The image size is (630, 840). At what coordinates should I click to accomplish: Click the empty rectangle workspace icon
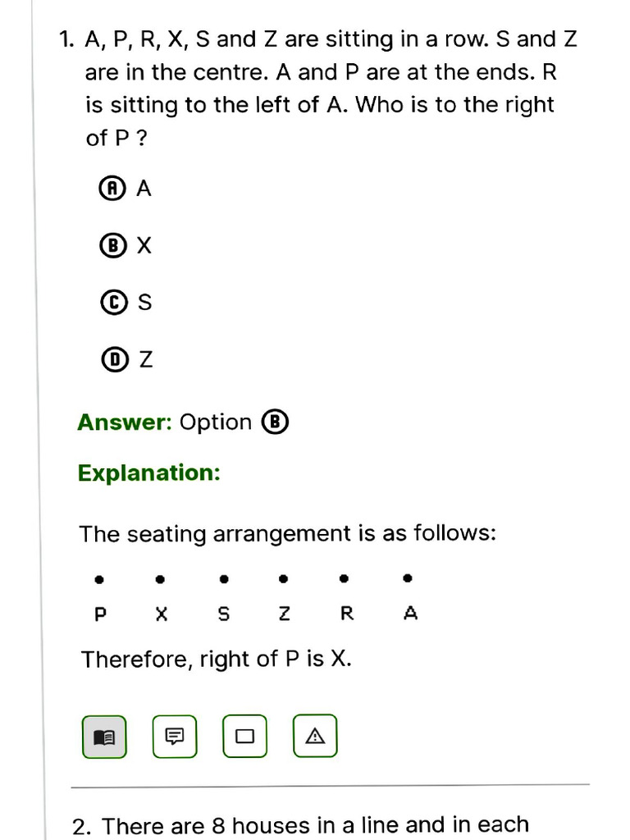click(244, 737)
